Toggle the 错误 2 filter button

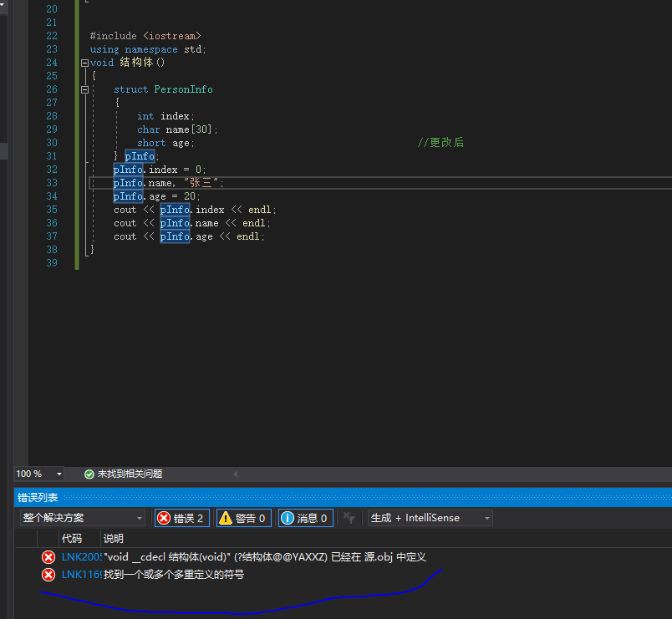point(181,518)
